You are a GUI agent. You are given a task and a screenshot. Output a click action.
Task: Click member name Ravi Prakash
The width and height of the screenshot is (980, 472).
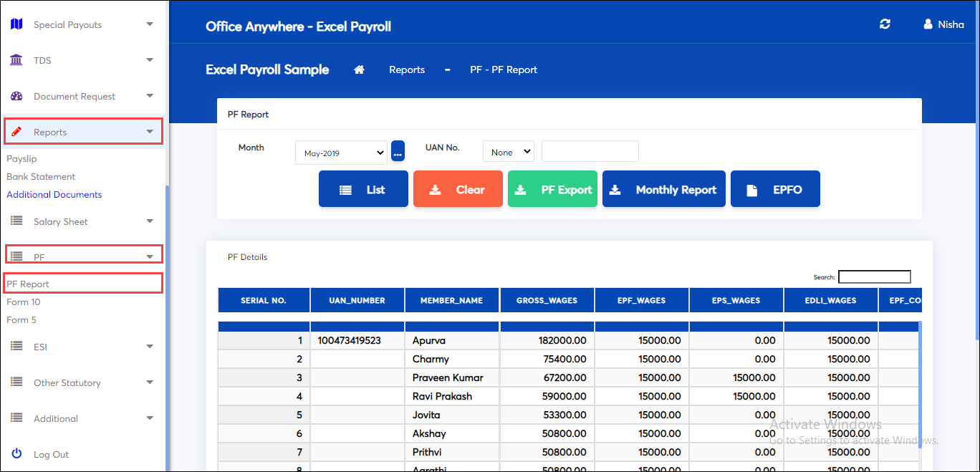(442, 396)
